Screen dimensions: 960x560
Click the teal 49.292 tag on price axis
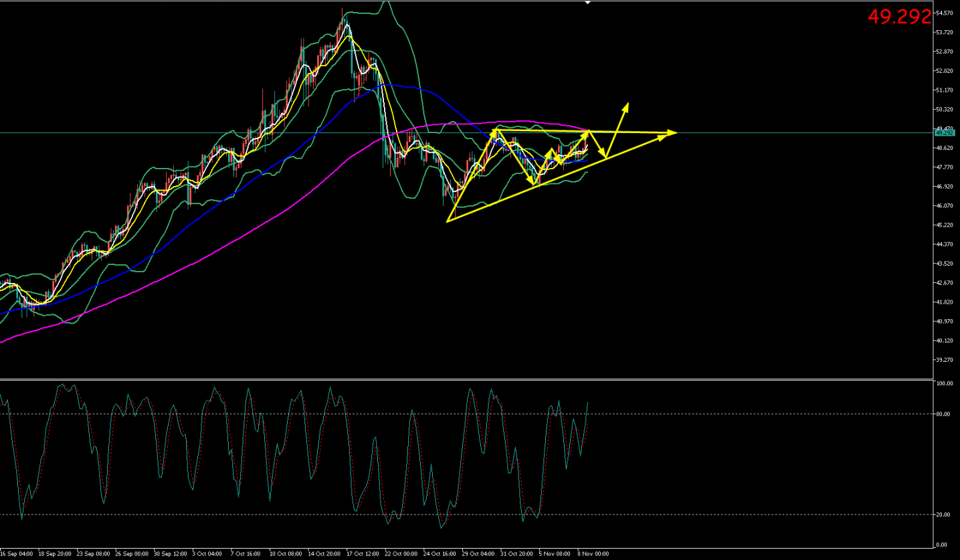(944, 133)
